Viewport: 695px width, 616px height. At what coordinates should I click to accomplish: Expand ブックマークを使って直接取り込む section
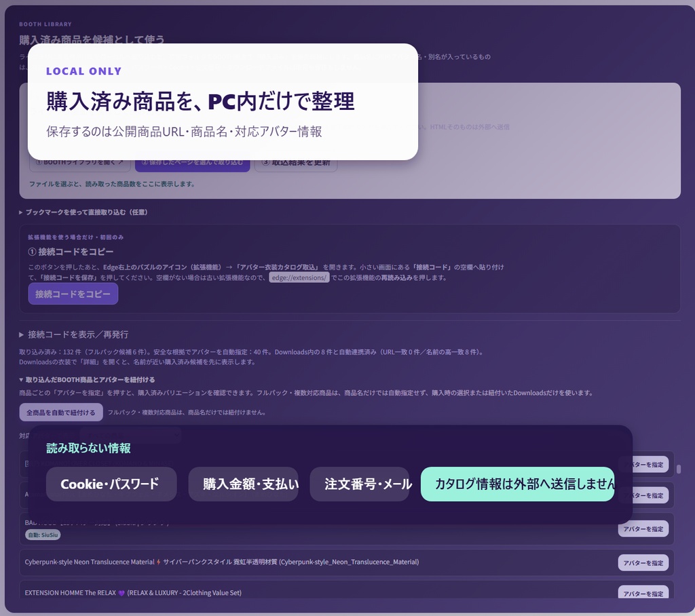point(21,212)
